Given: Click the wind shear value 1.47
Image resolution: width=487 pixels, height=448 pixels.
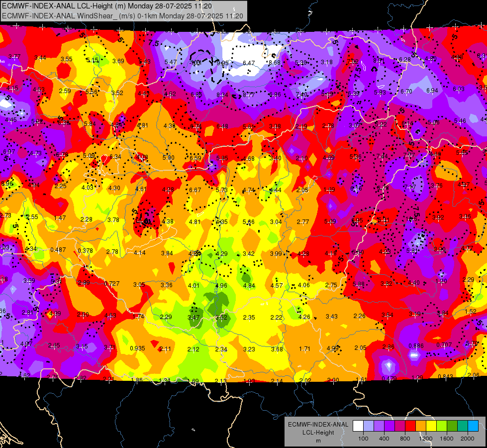Looking at the screenshot, I should (x=60, y=218).
